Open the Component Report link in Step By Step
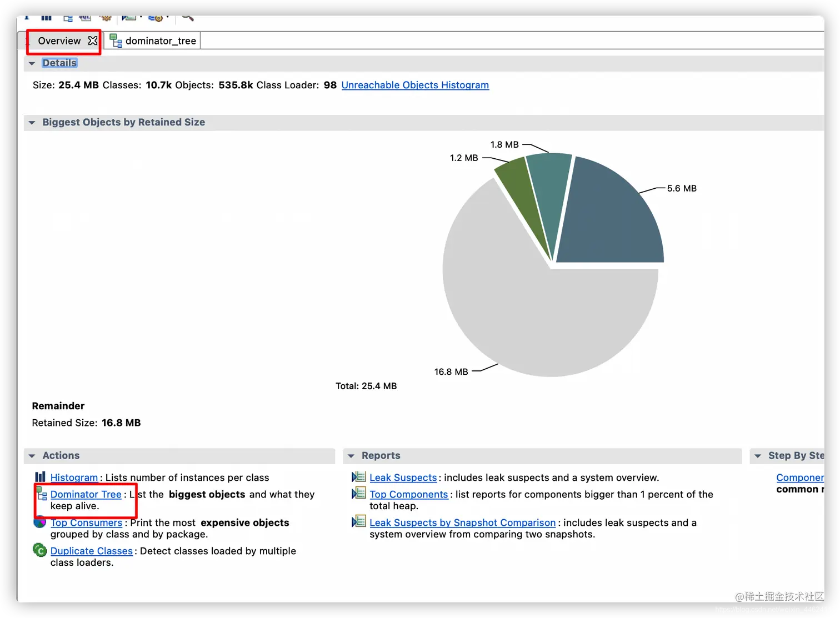The height and width of the screenshot is (618, 840). click(800, 478)
